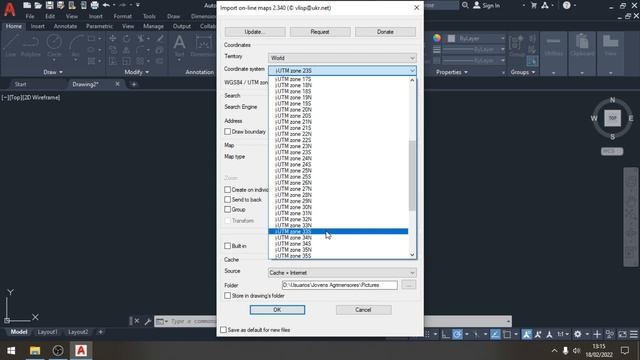Click the AutoCAD application logo button

[x=9, y=9]
